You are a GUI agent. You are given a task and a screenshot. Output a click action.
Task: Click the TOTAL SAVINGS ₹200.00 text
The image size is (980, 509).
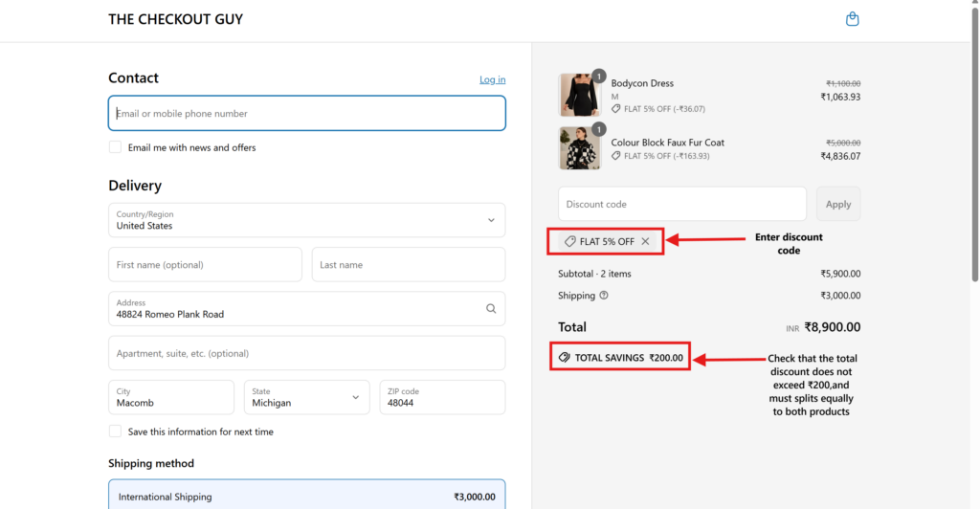pyautogui.click(x=629, y=358)
